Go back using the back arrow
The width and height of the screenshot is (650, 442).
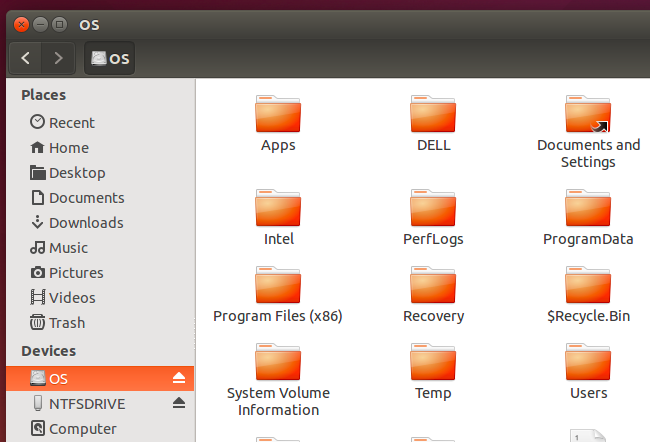[25, 58]
